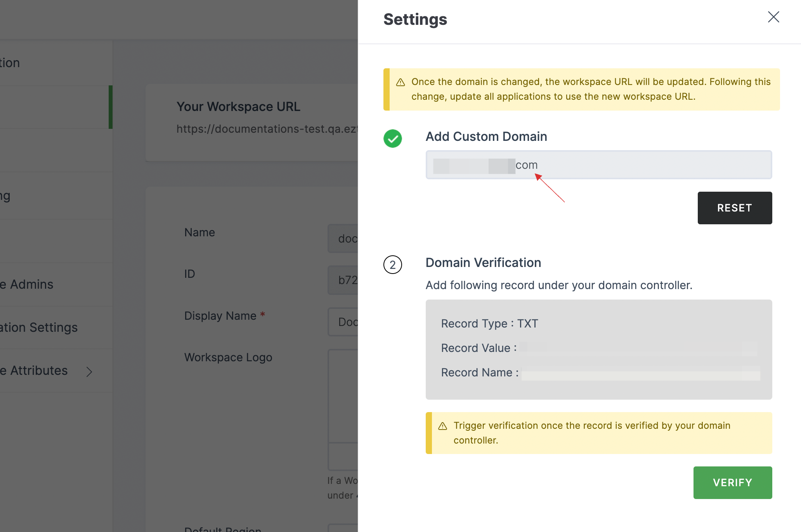
Task: Click the custom domain input field ending in .com
Action: (598, 165)
